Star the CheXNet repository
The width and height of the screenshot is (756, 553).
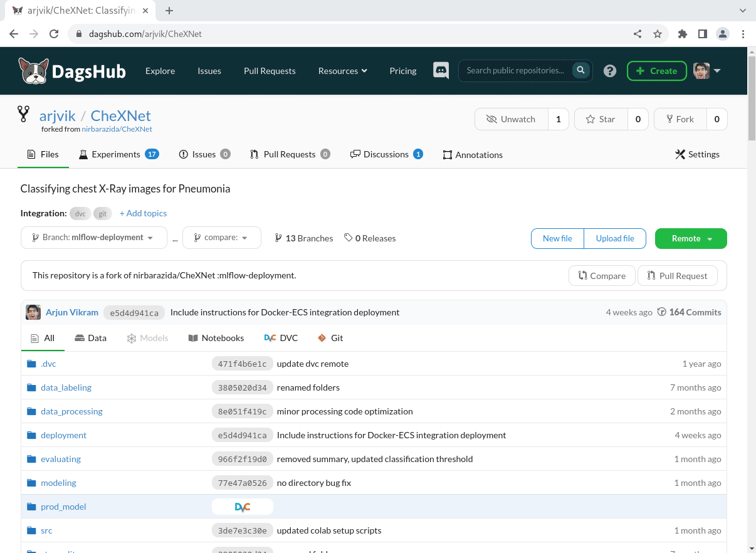pyautogui.click(x=601, y=119)
